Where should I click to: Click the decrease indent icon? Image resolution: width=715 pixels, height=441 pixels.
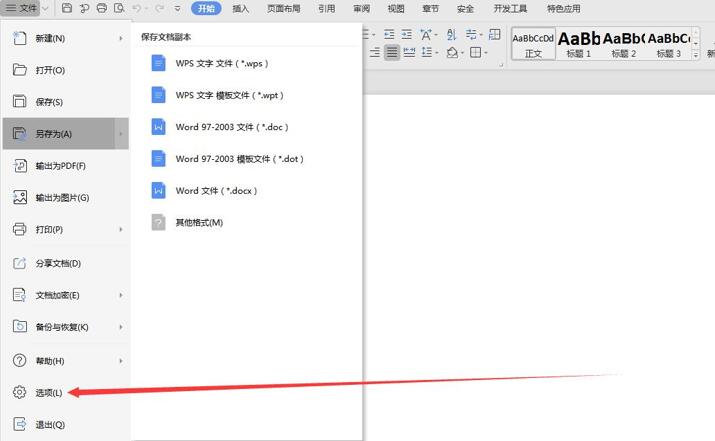click(x=389, y=35)
